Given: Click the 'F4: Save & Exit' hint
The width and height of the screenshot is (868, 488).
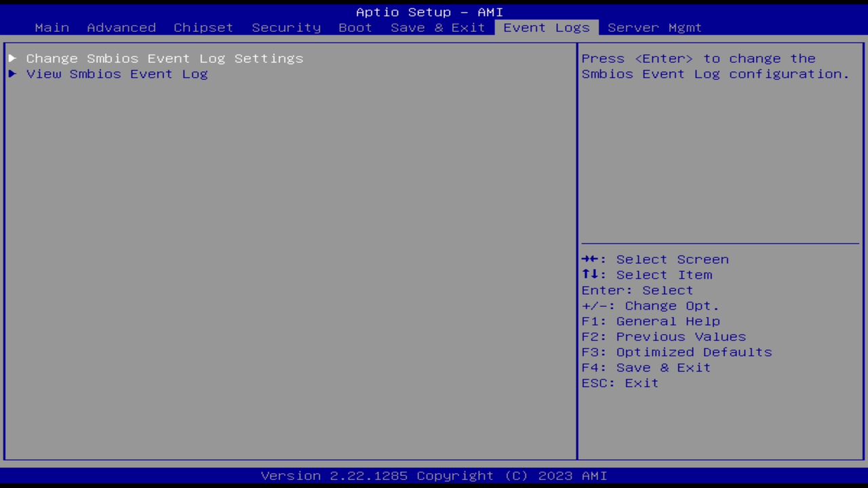Looking at the screenshot, I should click(646, 368).
